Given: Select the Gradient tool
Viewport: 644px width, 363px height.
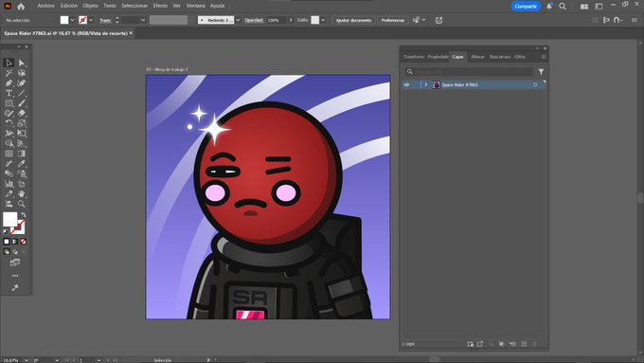Looking at the screenshot, I should pyautogui.click(x=22, y=154).
